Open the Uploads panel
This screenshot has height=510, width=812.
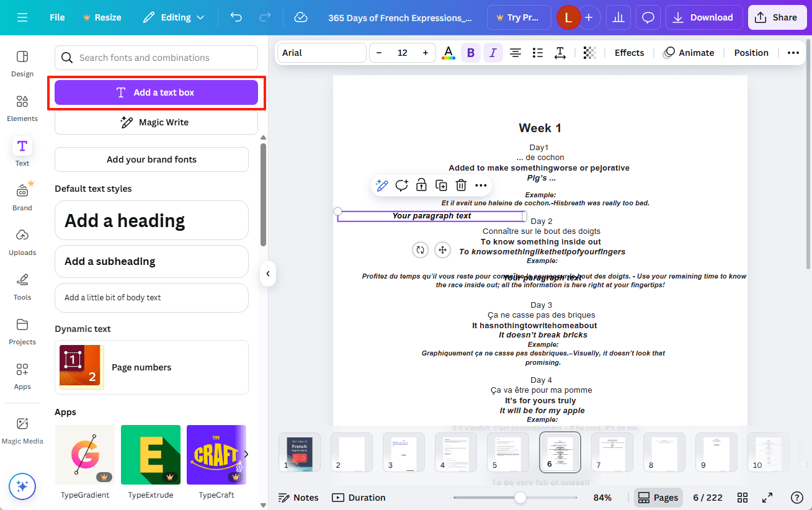click(x=22, y=242)
